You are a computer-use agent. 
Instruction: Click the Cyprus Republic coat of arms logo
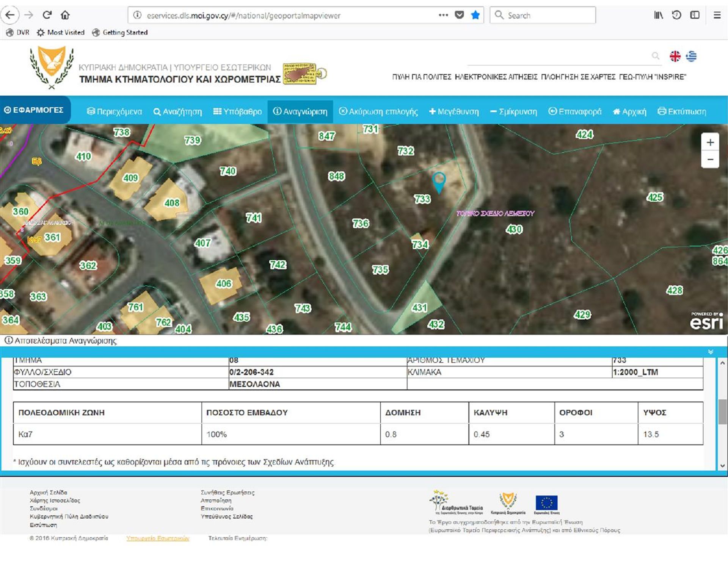click(52, 67)
